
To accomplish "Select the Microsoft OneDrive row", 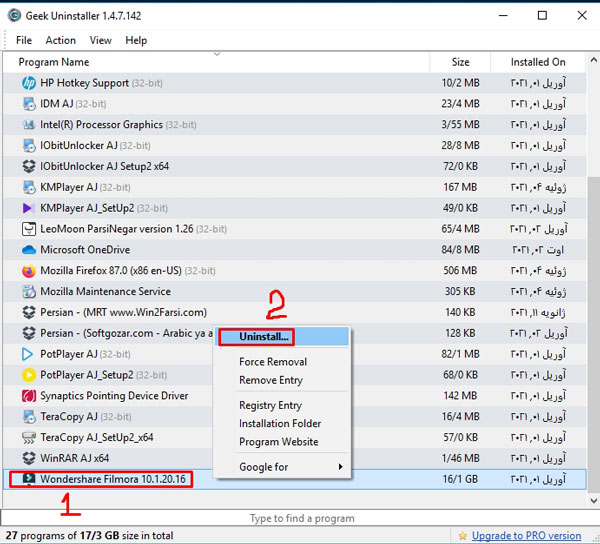I will pyautogui.click(x=295, y=250).
